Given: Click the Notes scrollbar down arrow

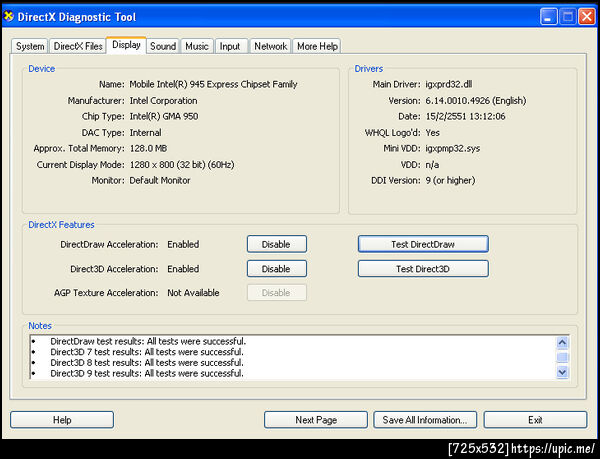Looking at the screenshot, I should pyautogui.click(x=562, y=372).
